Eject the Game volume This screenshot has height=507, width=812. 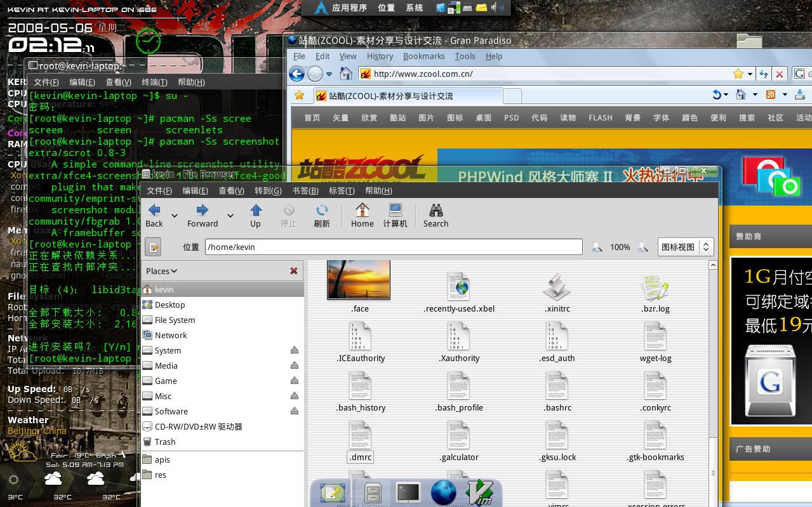click(295, 381)
